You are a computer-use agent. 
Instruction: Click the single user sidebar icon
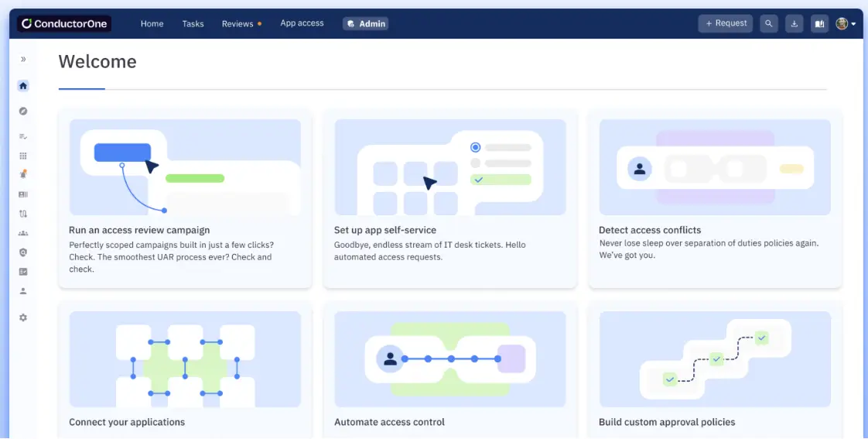pos(23,291)
